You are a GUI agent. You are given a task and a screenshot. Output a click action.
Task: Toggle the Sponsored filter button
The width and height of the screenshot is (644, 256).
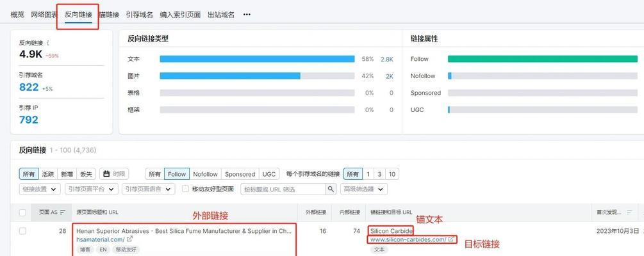(x=240, y=174)
